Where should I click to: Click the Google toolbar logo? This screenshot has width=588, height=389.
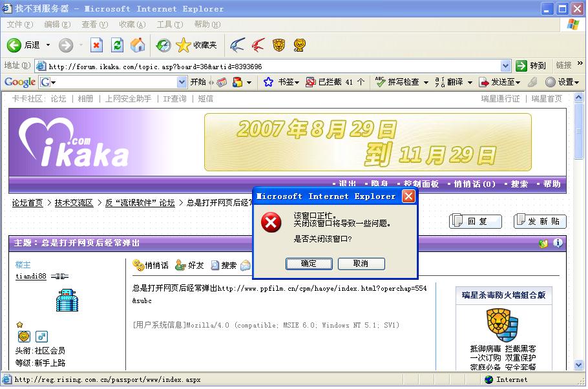pyautogui.click(x=20, y=82)
